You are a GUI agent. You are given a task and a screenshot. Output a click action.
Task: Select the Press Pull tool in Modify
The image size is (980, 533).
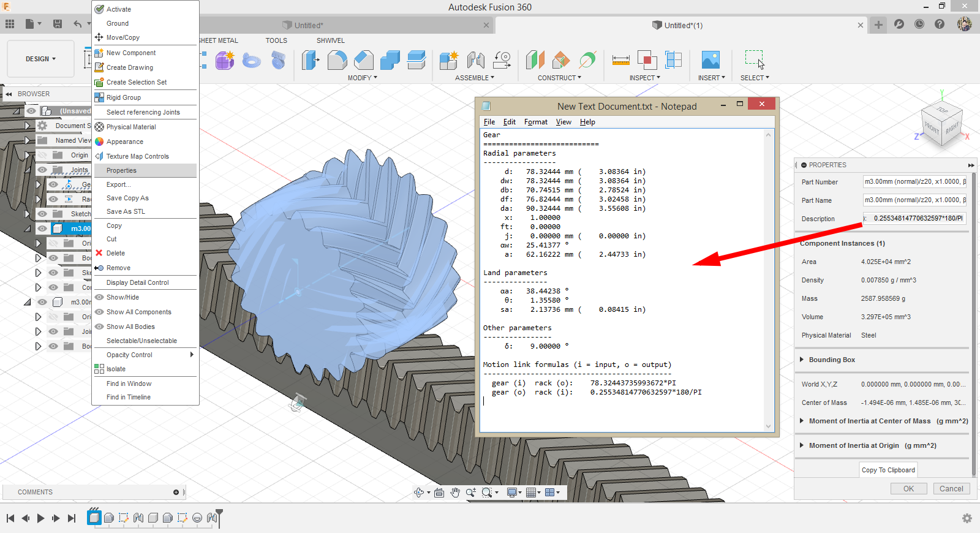(x=311, y=60)
